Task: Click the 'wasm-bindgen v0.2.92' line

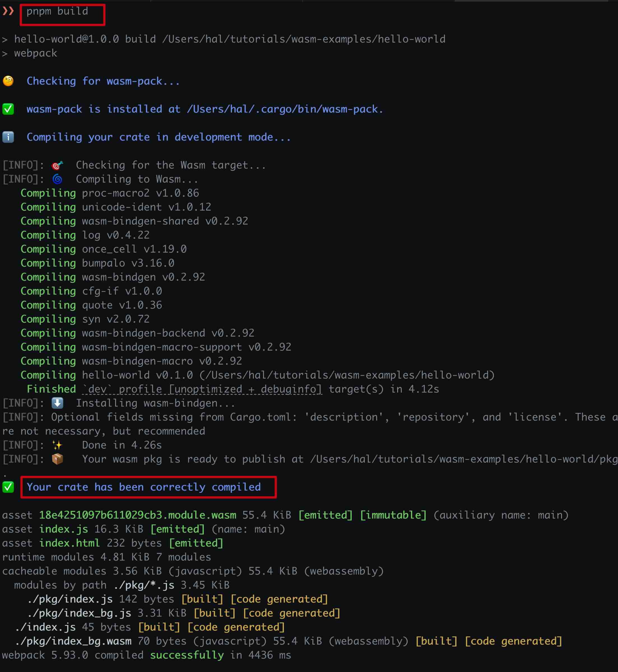Action: [113, 277]
